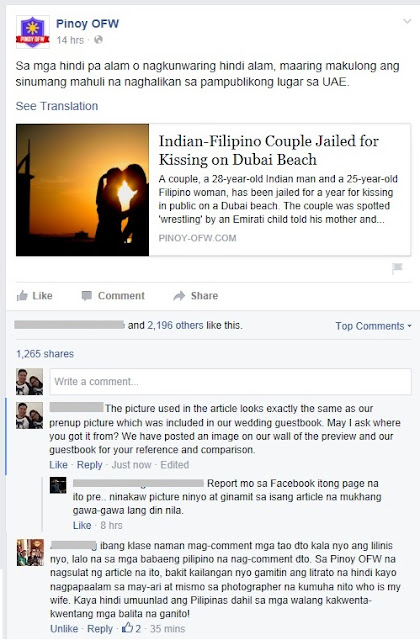Open the Dubai Beach article headline
The height and width of the screenshot is (640, 420).
click(x=269, y=150)
